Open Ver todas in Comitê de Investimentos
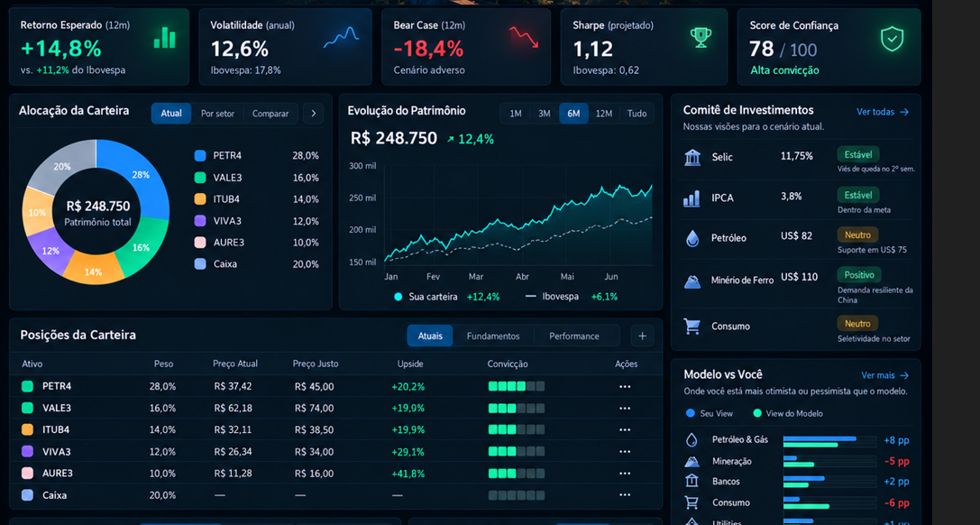Viewport: 980px width, 525px height. [883, 112]
